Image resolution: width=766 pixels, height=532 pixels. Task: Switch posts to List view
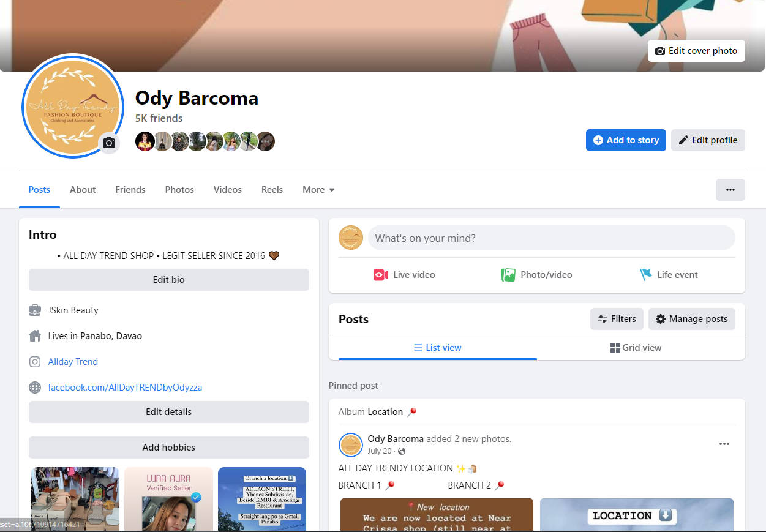pos(438,348)
